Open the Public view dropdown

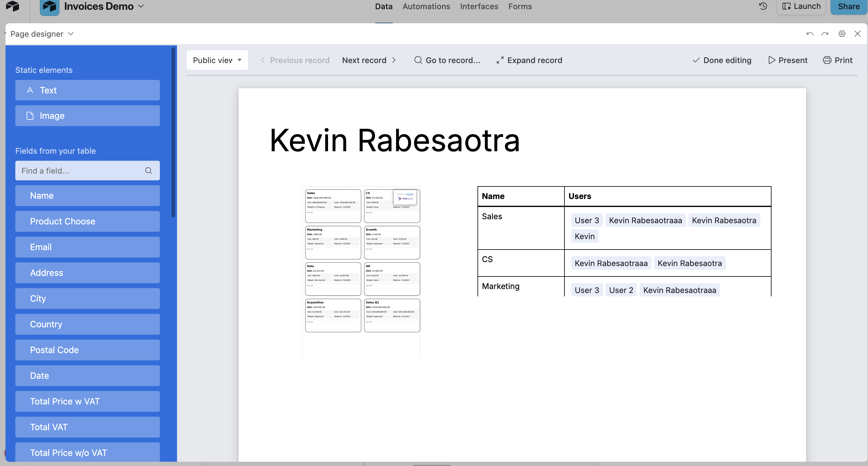tap(217, 60)
